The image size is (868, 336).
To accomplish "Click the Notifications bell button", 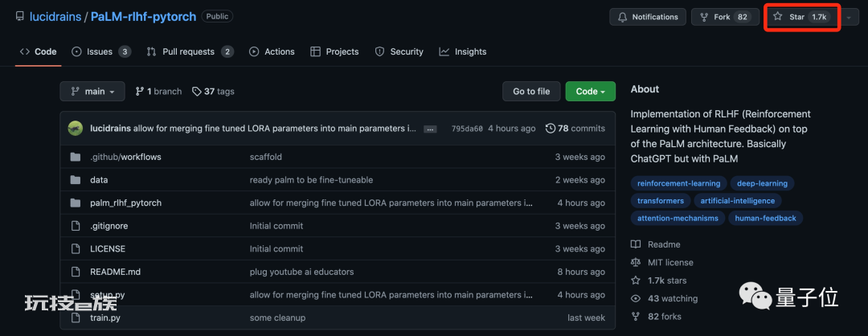I will 648,17.
